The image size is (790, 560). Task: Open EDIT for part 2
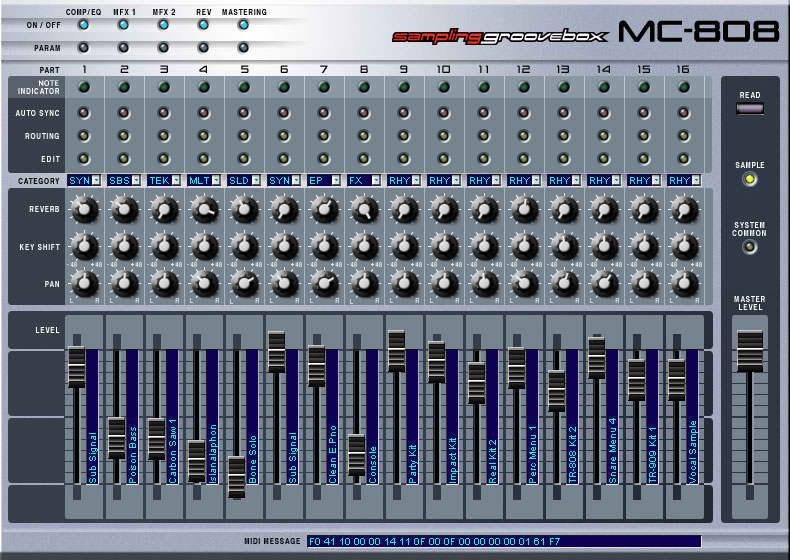[124, 159]
